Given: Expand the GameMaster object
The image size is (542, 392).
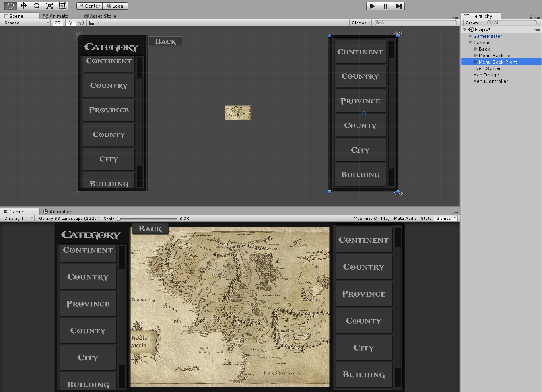Looking at the screenshot, I should [x=470, y=36].
